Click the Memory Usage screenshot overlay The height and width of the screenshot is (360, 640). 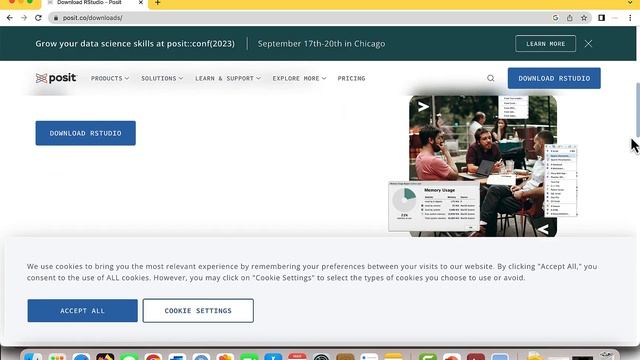click(x=434, y=207)
